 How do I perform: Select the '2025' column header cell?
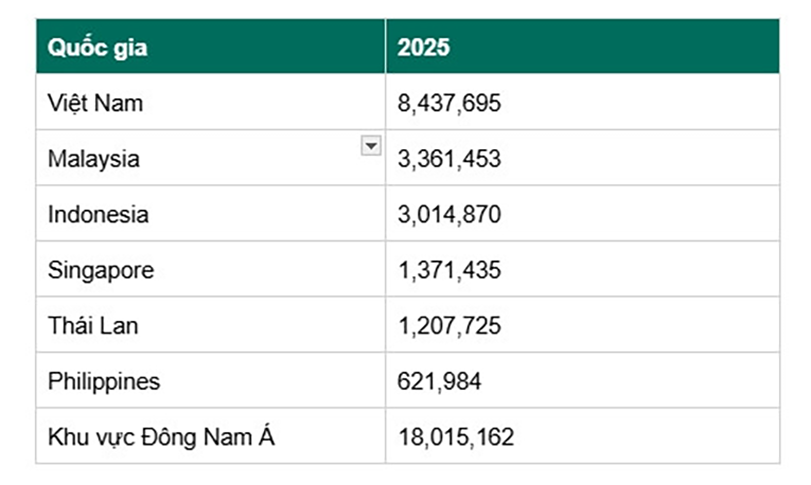[582, 47]
